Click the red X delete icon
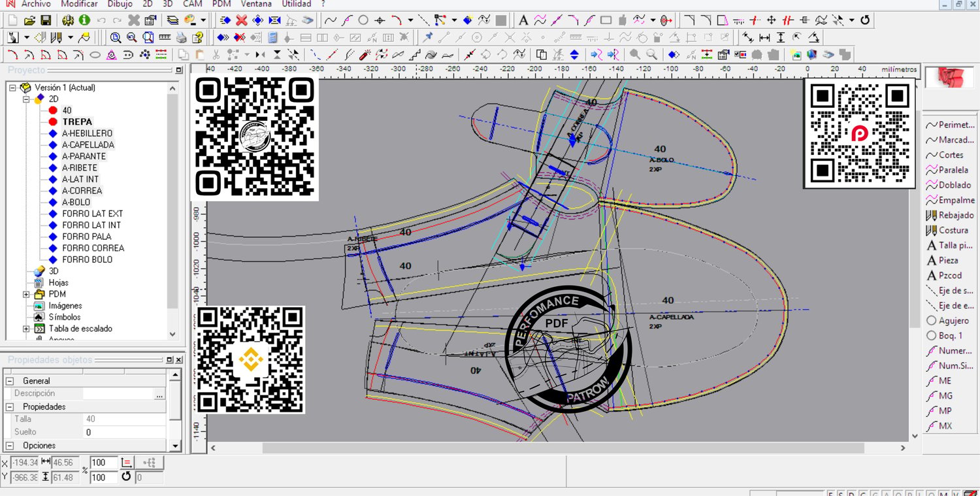Viewport: 980px width, 496px height. click(x=242, y=20)
